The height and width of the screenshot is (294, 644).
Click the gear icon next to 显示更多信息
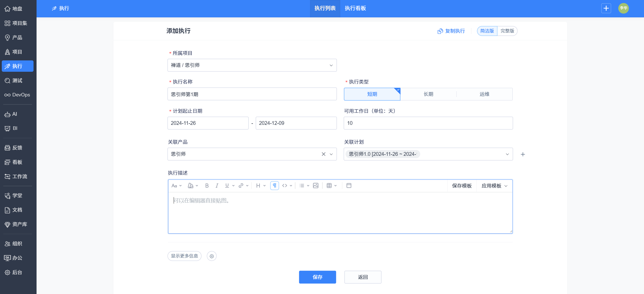(211, 256)
